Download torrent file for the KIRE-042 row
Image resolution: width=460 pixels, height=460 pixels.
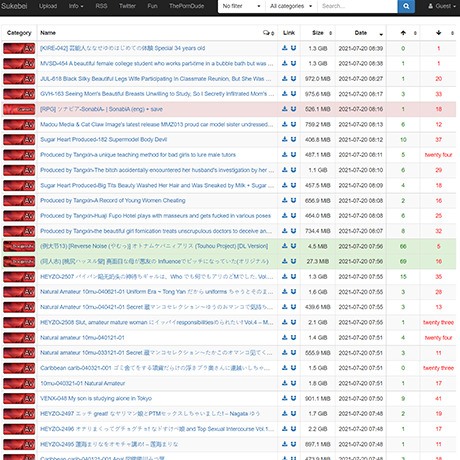pos(285,48)
